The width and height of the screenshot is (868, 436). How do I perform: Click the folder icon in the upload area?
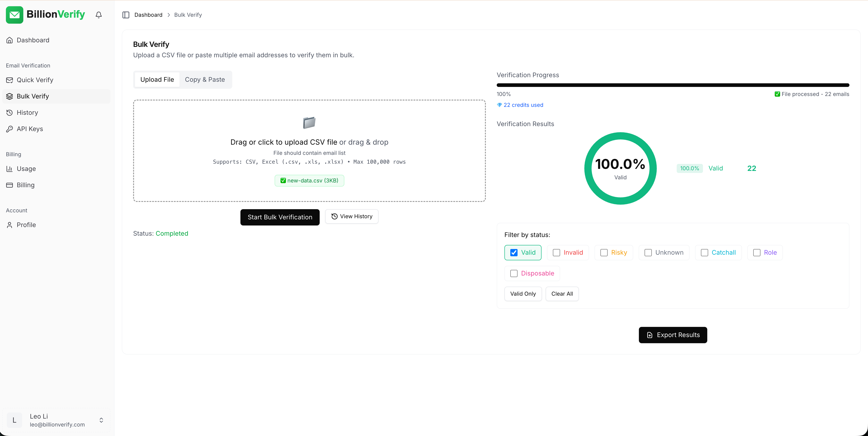coord(309,122)
